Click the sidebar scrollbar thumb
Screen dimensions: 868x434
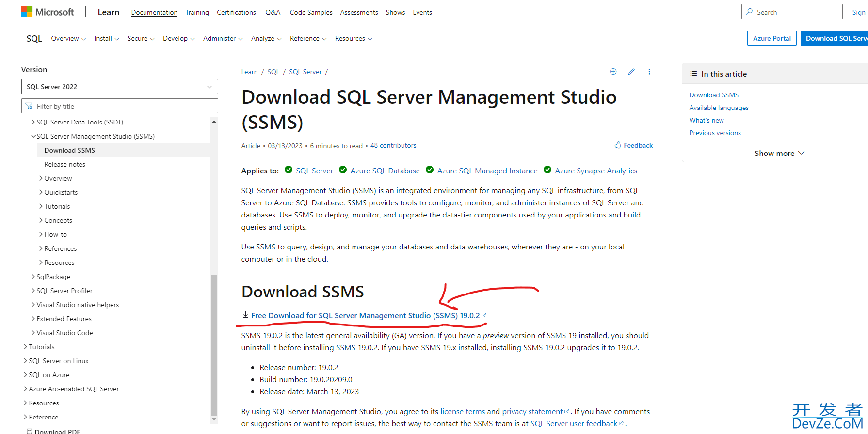coord(214,345)
